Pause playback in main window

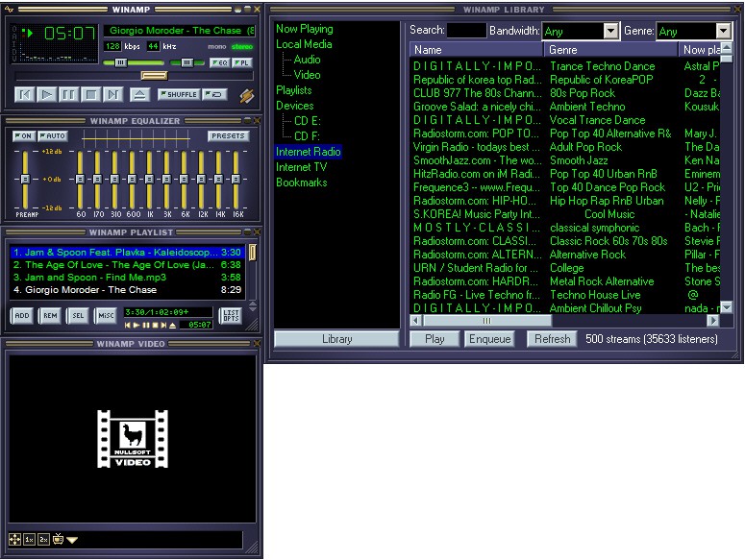(x=68, y=94)
